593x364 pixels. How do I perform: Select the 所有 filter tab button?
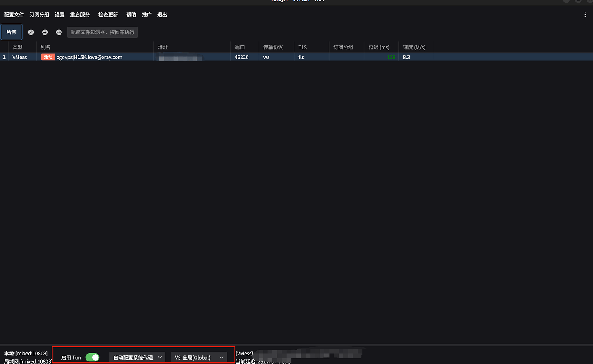pos(11,32)
